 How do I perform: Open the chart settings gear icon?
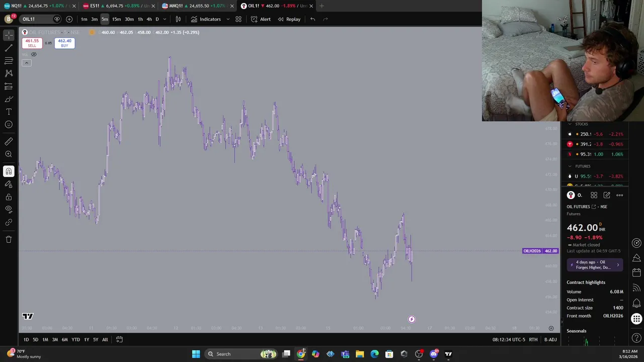[551, 328]
